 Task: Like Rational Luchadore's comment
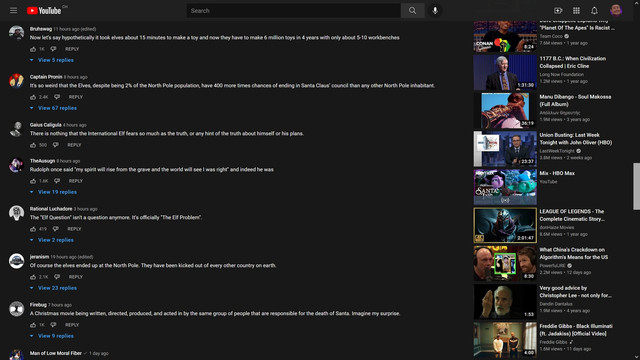click(x=33, y=229)
